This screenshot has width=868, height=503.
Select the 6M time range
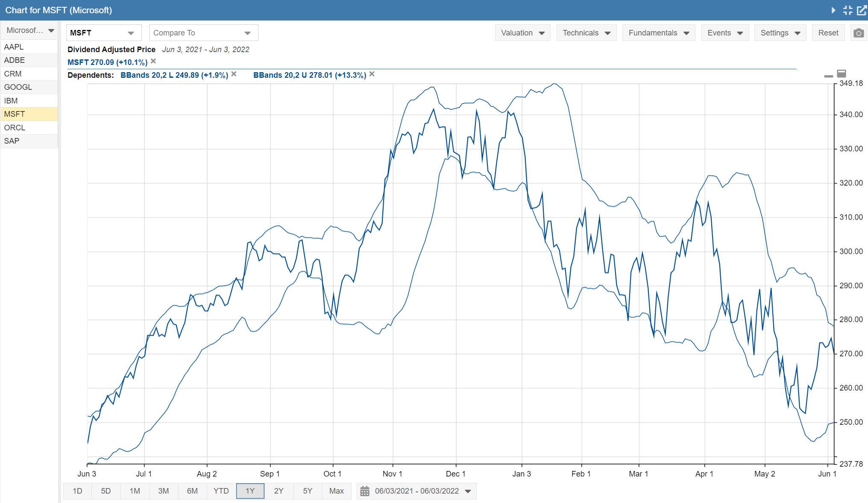click(x=192, y=491)
